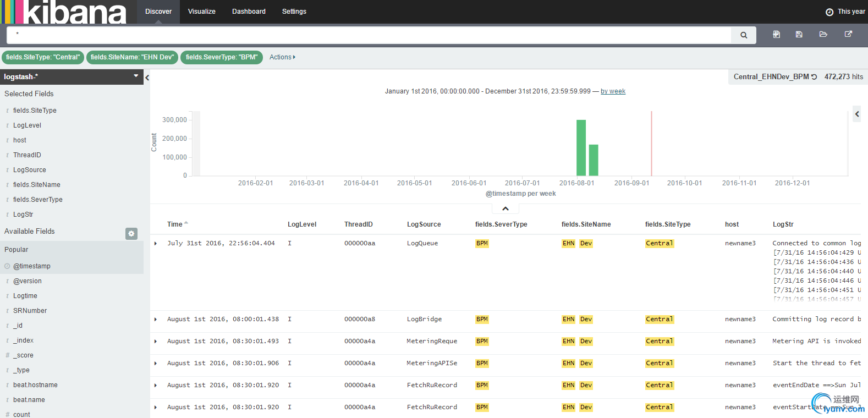The height and width of the screenshot is (418, 868).
Task: Open the logstash-* index pattern dropdown
Action: 72,77
